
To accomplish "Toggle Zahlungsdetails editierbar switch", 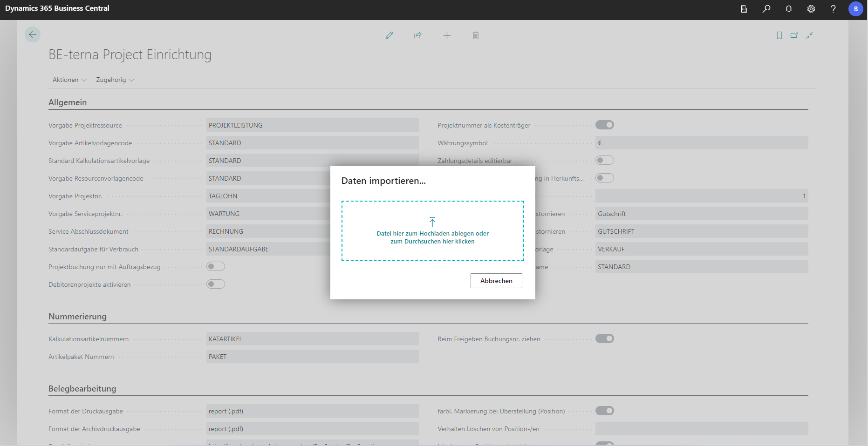I will pos(605,160).
